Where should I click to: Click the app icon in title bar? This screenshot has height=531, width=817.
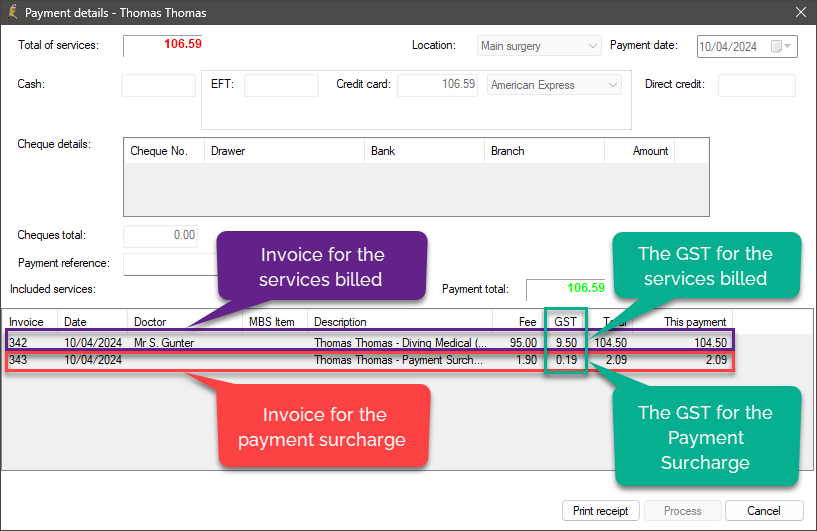[12, 12]
